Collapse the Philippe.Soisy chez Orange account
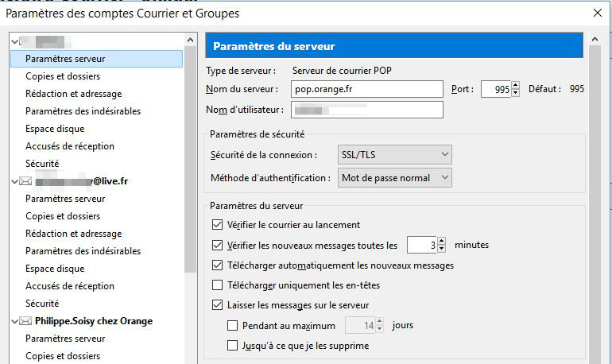 point(14,321)
